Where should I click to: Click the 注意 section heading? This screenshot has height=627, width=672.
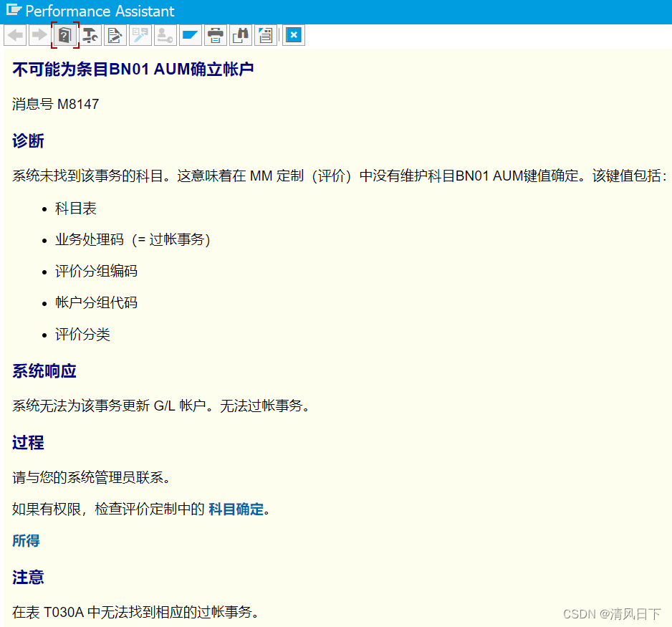[x=27, y=578]
